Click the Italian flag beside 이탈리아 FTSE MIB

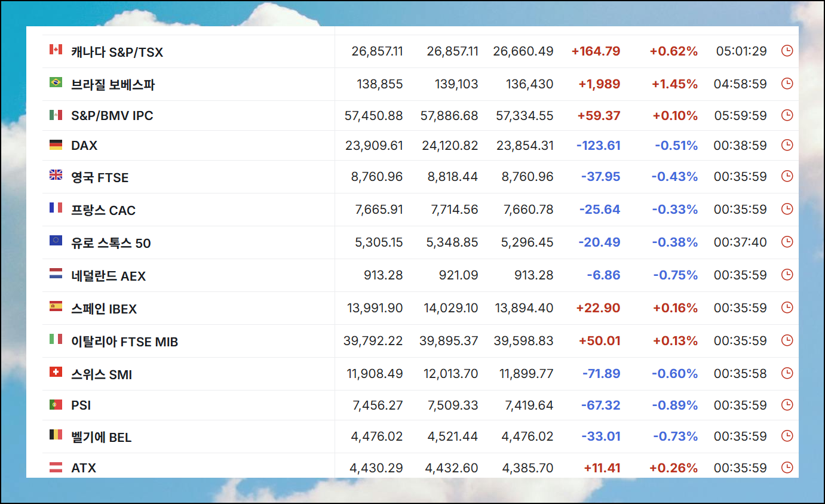pyautogui.click(x=56, y=339)
